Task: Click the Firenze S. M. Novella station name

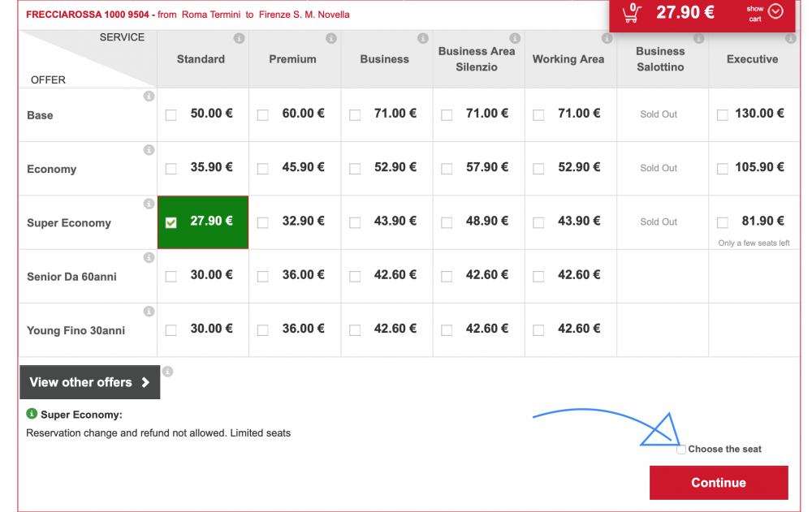Action: point(304,15)
